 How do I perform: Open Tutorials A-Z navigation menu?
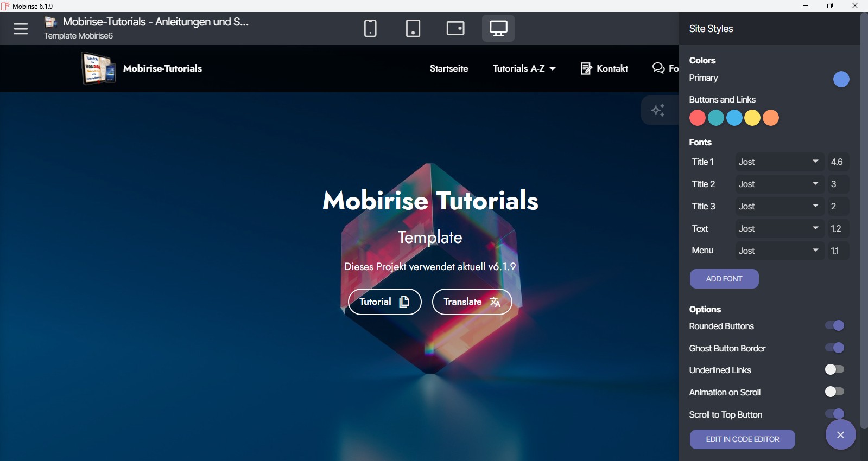tap(524, 68)
